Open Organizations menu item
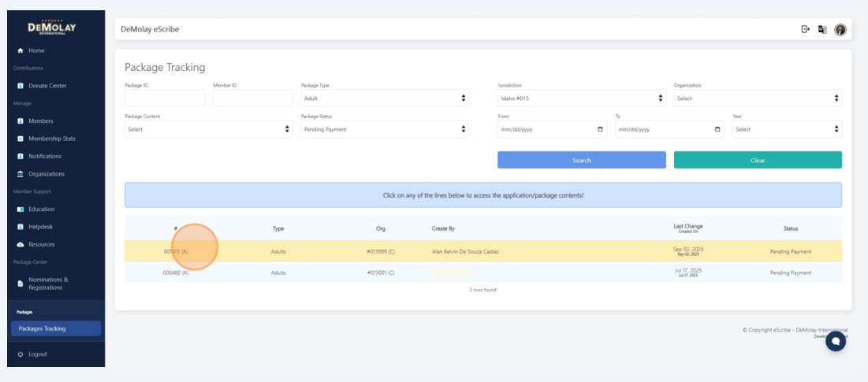 pyautogui.click(x=47, y=174)
